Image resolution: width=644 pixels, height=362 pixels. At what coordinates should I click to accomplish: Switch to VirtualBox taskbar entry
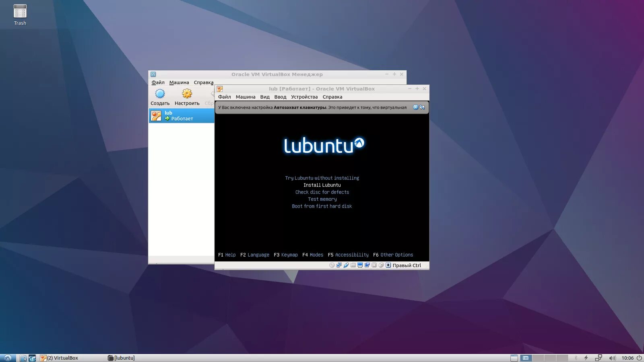59,358
